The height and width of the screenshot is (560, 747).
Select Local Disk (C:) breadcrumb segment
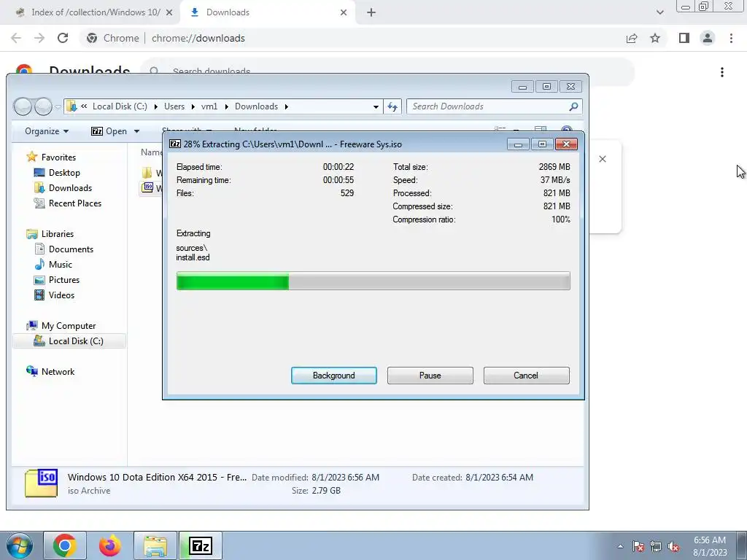pos(120,106)
